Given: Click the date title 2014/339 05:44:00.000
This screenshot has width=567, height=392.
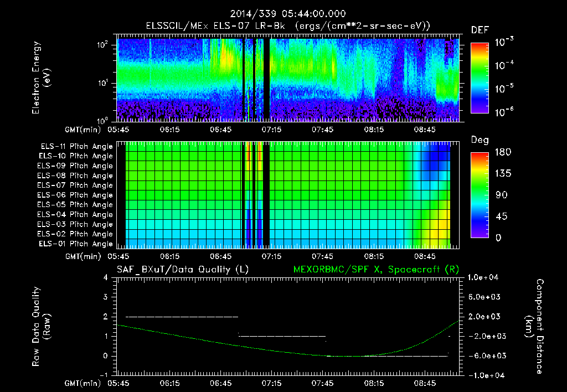Looking at the screenshot, I should [288, 14].
